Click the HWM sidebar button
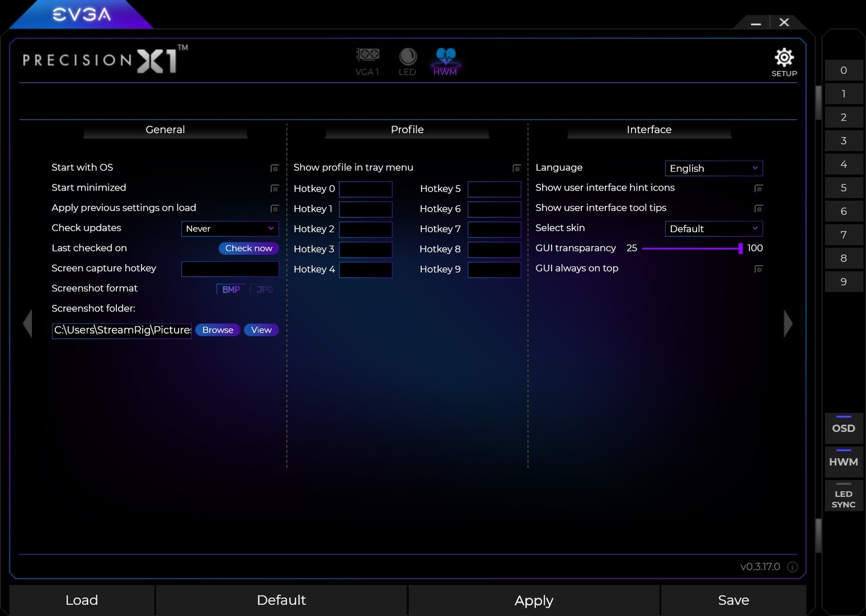The height and width of the screenshot is (616, 866). pyautogui.click(x=844, y=462)
